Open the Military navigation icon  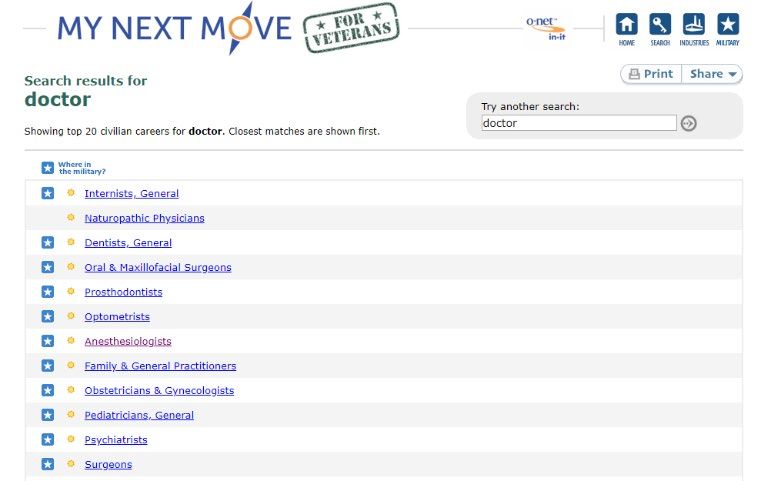click(728, 29)
